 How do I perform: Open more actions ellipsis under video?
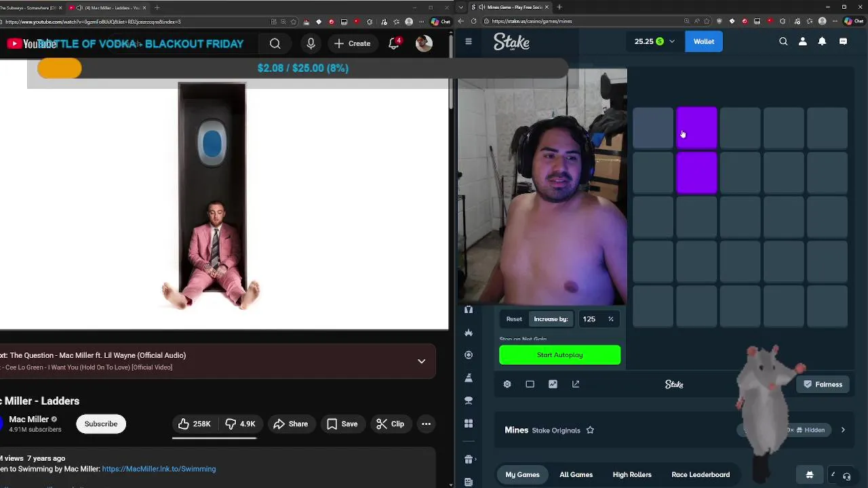(x=426, y=424)
